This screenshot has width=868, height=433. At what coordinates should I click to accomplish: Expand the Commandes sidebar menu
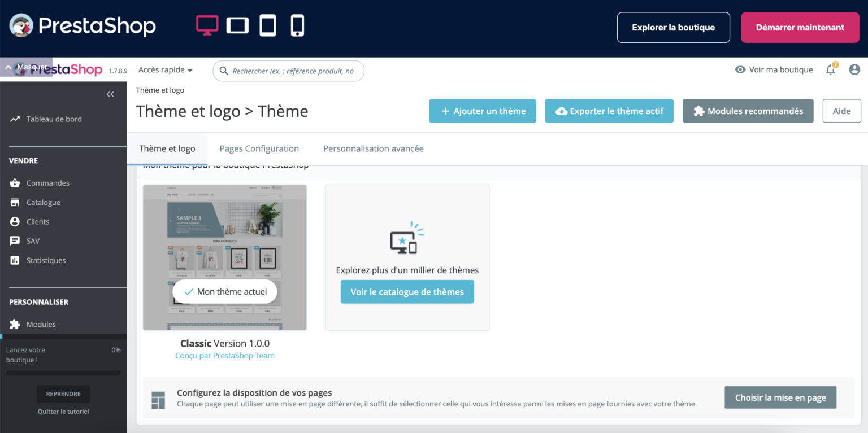pyautogui.click(x=47, y=183)
